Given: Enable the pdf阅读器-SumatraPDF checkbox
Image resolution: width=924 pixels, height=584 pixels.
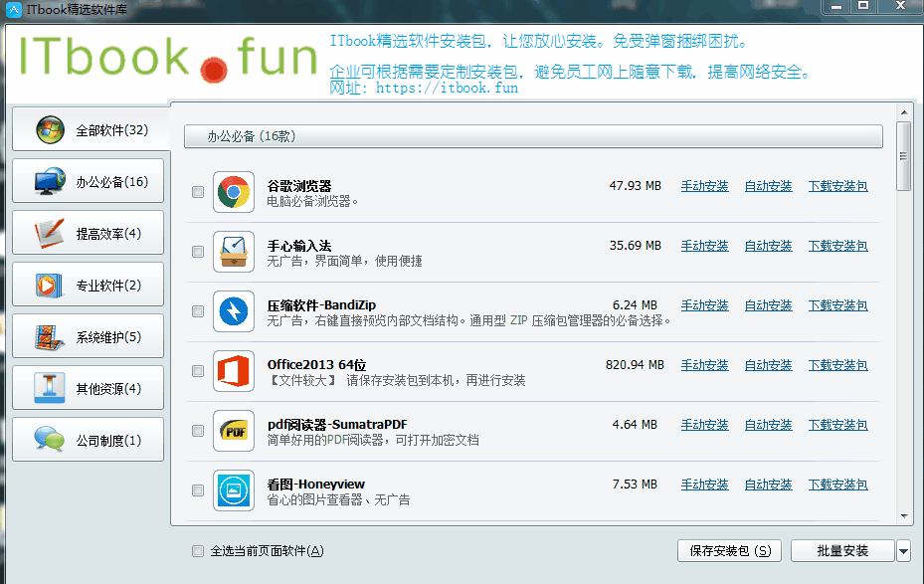Looking at the screenshot, I should coord(198,431).
